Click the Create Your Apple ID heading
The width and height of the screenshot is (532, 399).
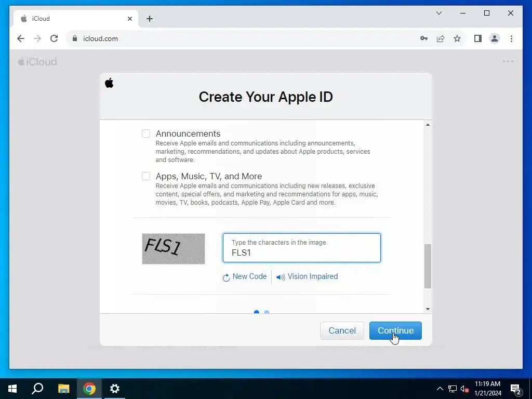tap(265, 97)
